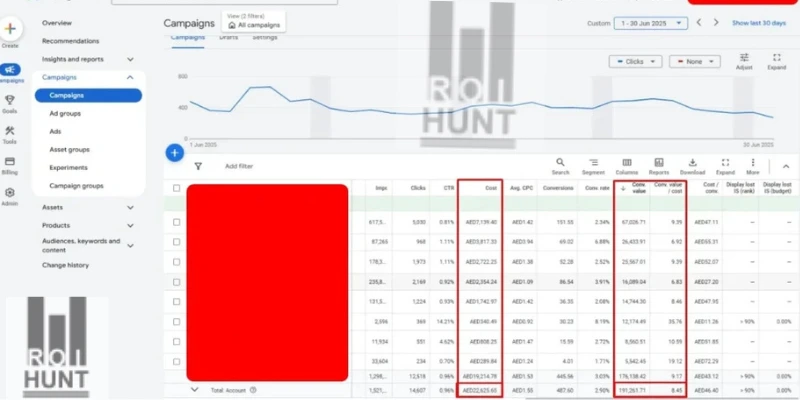This screenshot has height=400, width=800.
Task: Check row with cost AED7,139.40
Action: [x=177, y=222]
